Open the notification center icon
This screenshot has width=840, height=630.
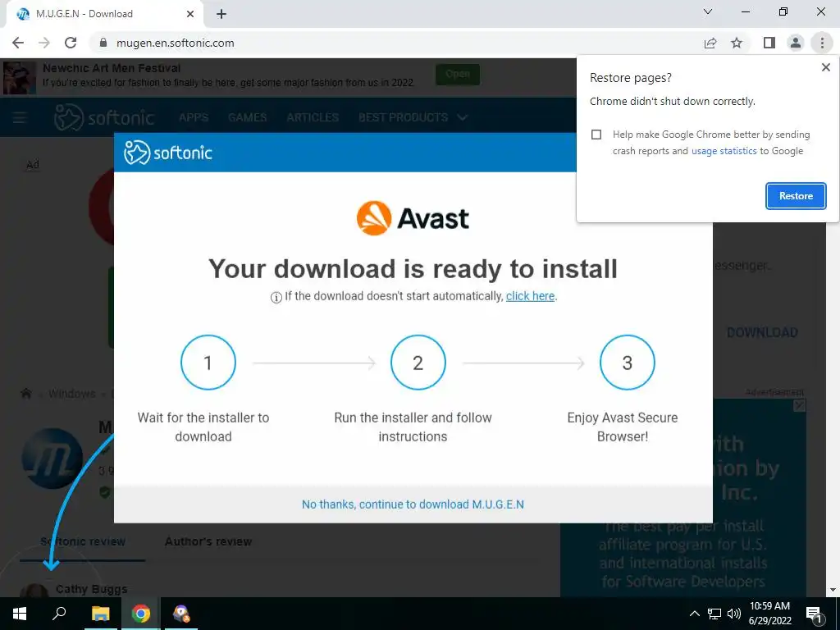click(x=815, y=614)
